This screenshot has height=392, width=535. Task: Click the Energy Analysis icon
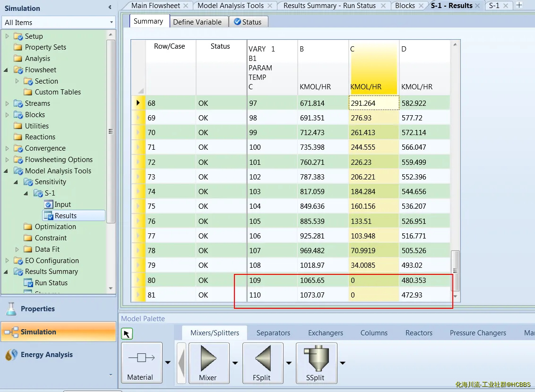[11, 355]
